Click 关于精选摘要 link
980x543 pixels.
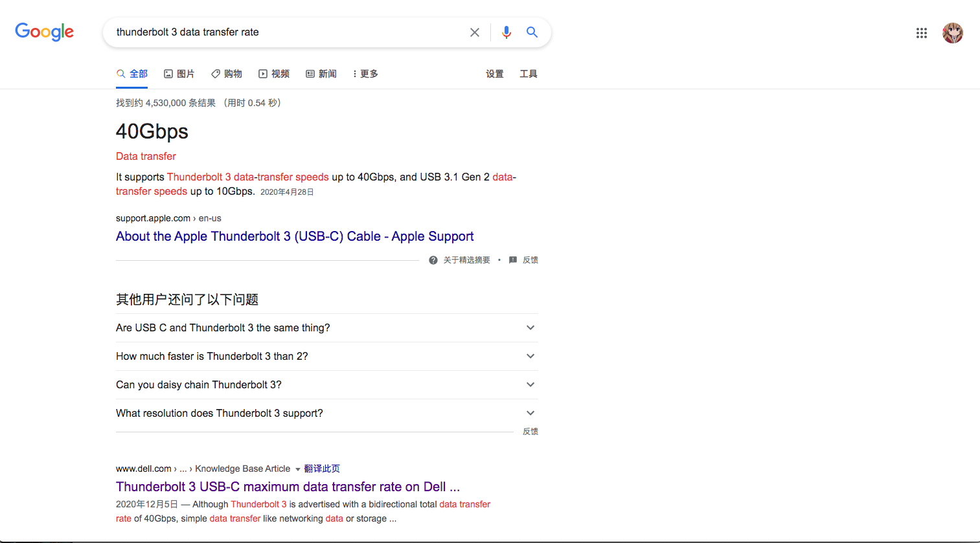coord(466,260)
